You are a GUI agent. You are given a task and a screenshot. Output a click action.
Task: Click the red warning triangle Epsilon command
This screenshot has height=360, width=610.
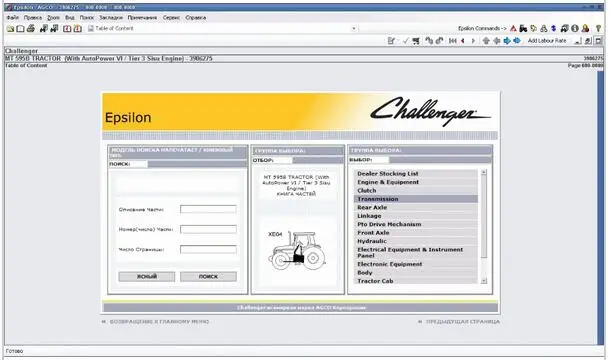point(514,28)
